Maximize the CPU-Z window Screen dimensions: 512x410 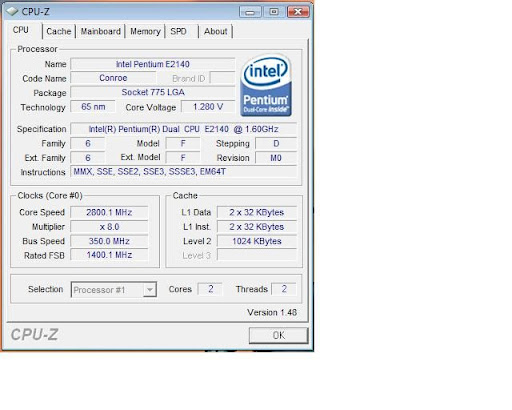[274, 12]
